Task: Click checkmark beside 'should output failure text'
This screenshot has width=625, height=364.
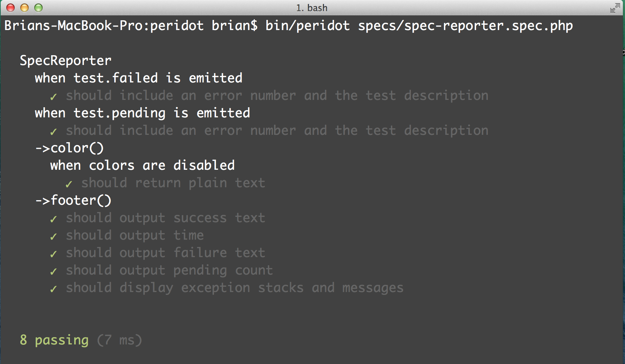Action: coord(53,254)
